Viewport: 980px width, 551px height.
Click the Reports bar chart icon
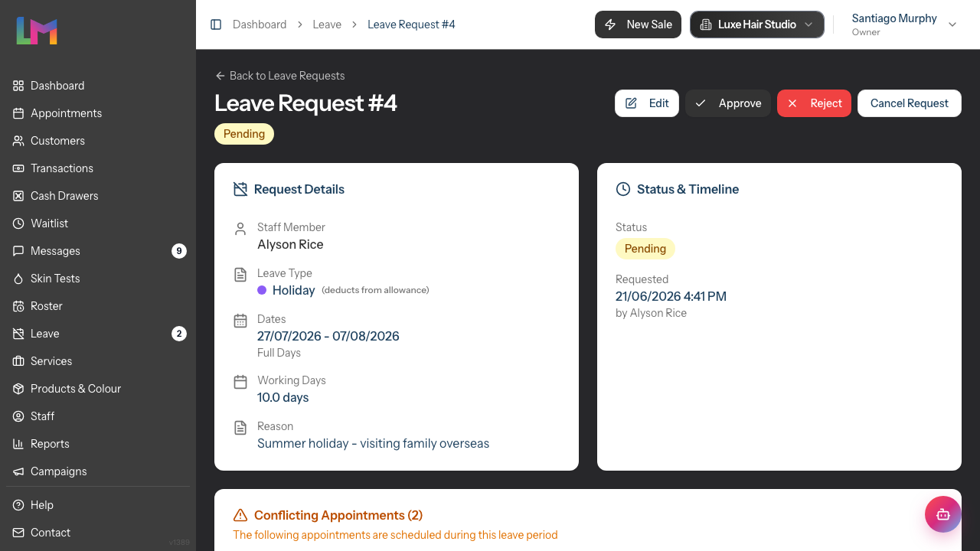(18, 444)
